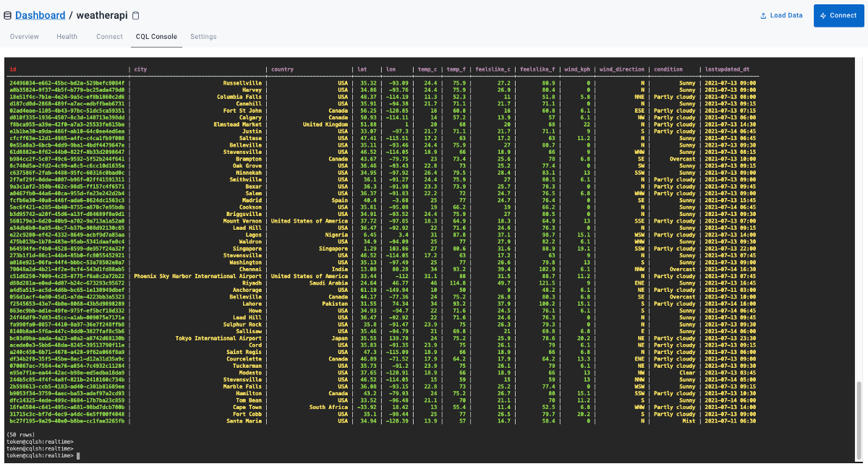868x469 pixels.
Task: Select the CQL Console tab
Action: click(x=156, y=36)
